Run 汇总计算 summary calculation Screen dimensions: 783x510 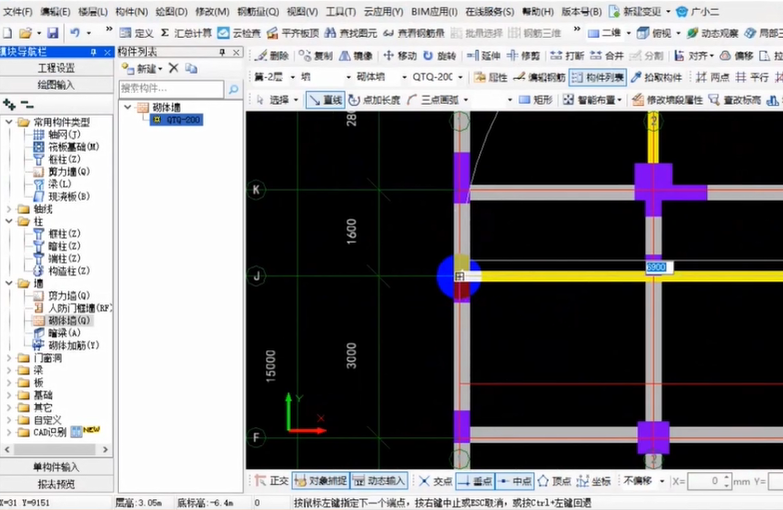pyautogui.click(x=186, y=33)
